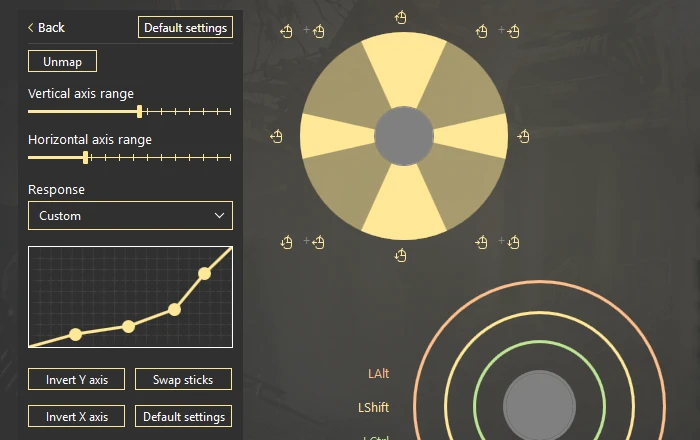700x440 pixels.
Task: Click the LAlt zone label
Action: click(x=378, y=374)
